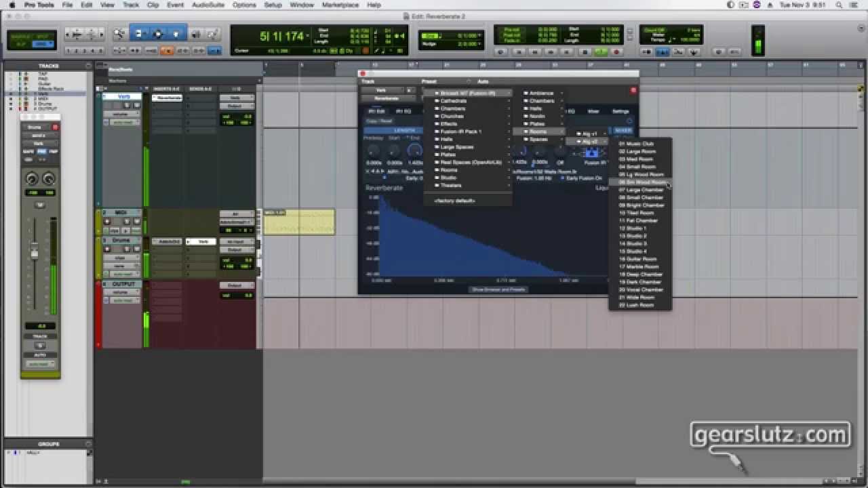
Task: Click the main counter display
Action: coord(283,36)
